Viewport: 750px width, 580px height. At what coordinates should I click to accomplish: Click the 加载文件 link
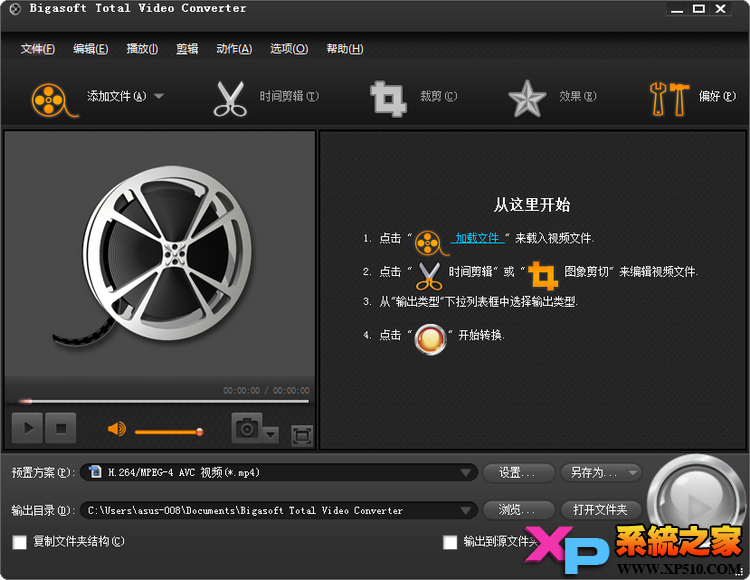pos(477,238)
